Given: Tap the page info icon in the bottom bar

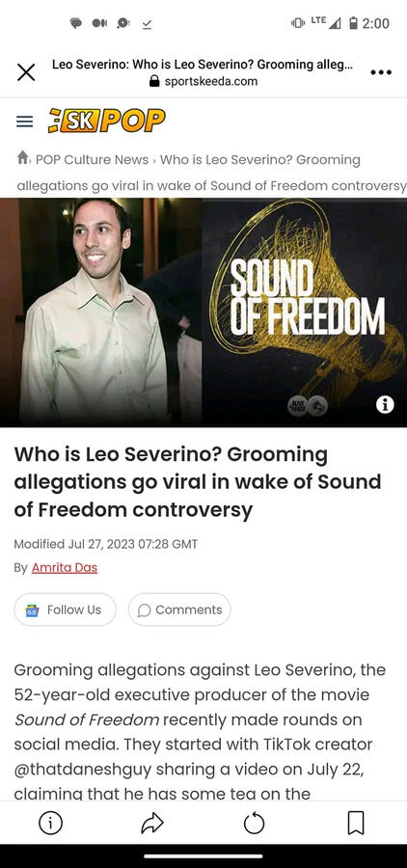Looking at the screenshot, I should click(50, 824).
